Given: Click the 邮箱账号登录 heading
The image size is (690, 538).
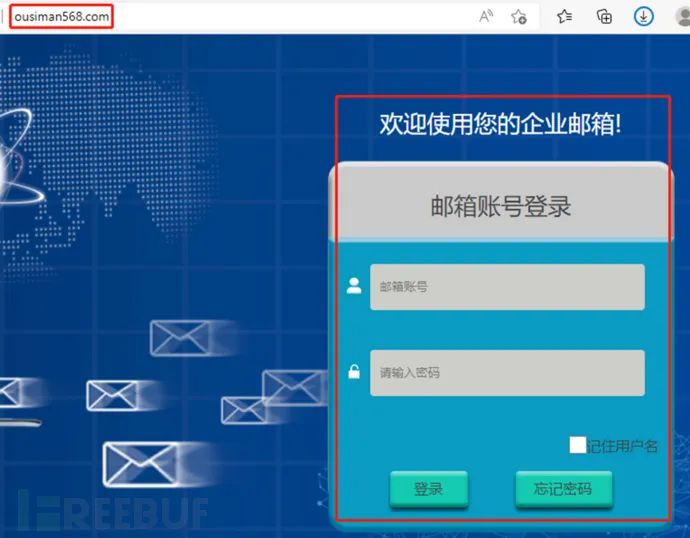Looking at the screenshot, I should 501,206.
